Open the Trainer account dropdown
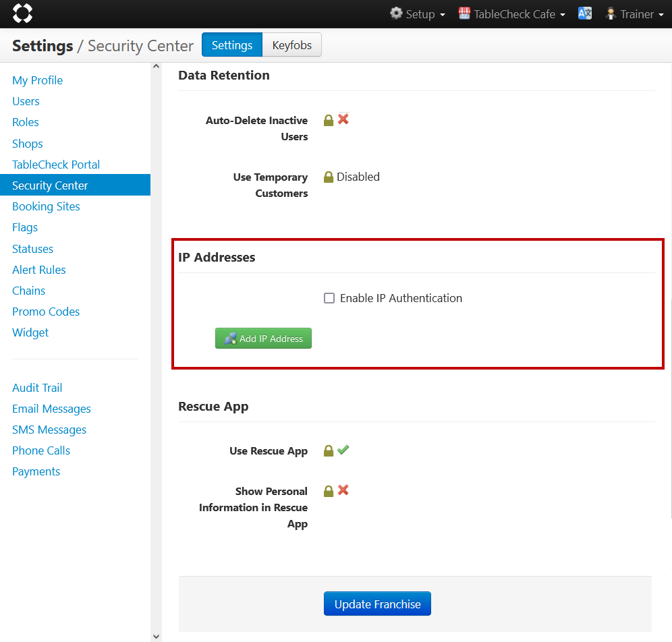 [634, 13]
